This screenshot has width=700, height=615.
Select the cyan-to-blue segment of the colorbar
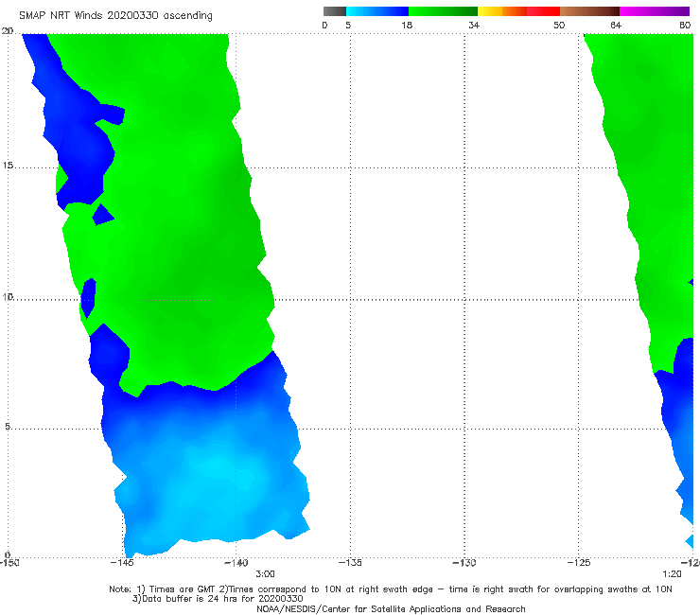[377, 11]
